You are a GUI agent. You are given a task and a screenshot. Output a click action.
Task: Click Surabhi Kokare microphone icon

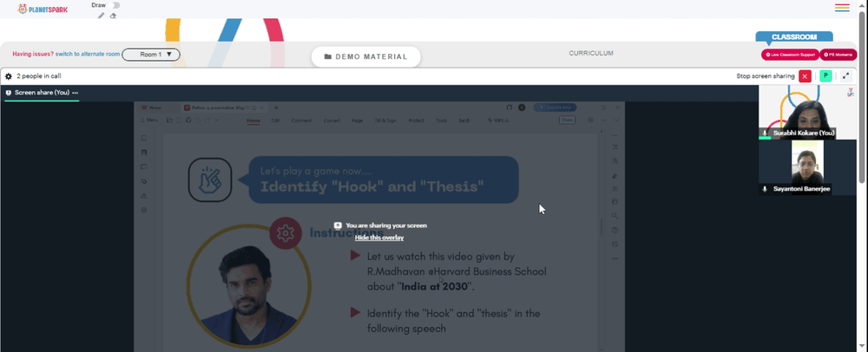click(x=765, y=134)
